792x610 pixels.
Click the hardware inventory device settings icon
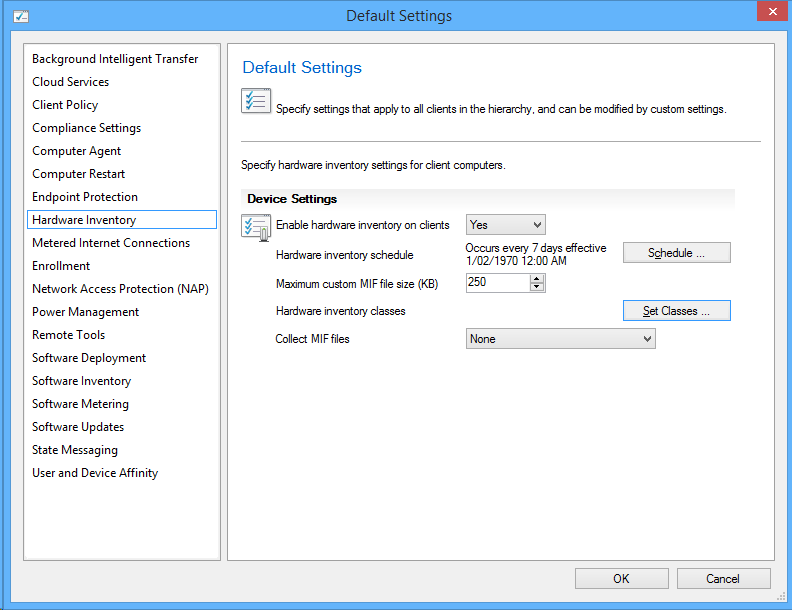(256, 227)
